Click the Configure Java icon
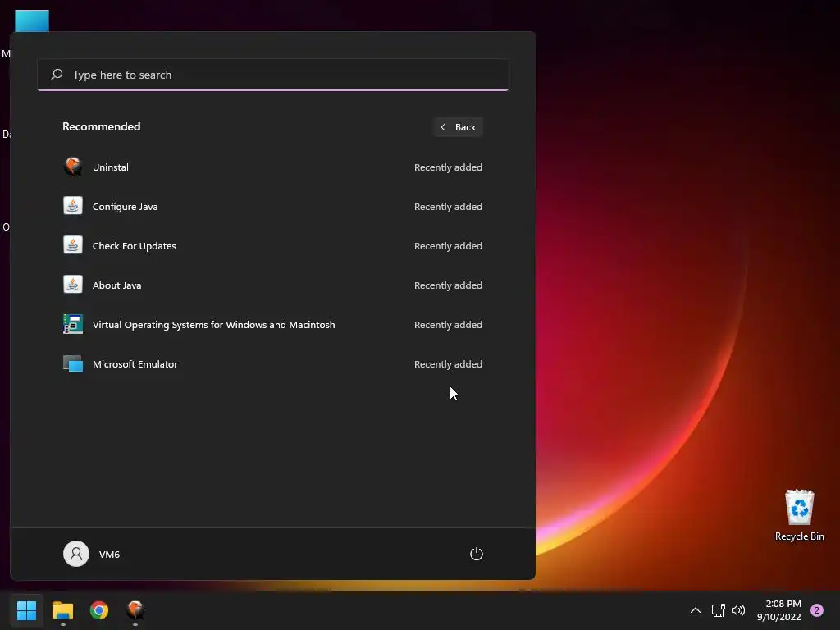Viewport: 840px width, 630px height. (x=73, y=206)
